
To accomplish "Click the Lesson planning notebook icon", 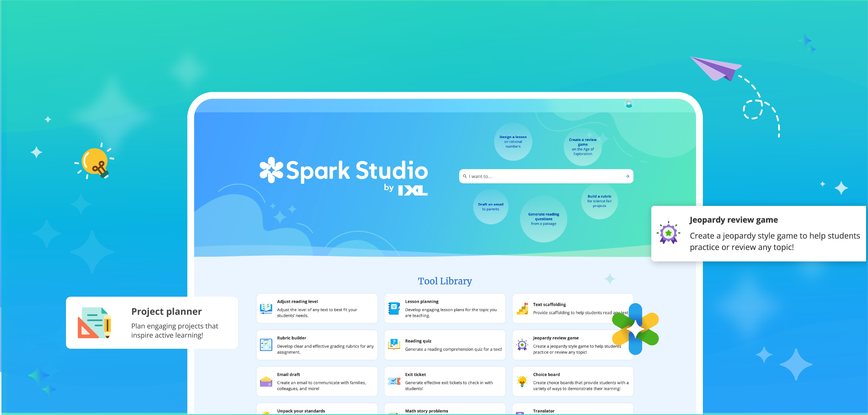I will [394, 308].
